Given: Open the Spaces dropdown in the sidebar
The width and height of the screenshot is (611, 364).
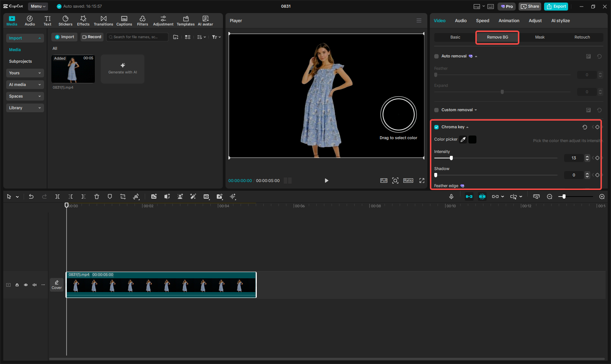Looking at the screenshot, I should 25,96.
